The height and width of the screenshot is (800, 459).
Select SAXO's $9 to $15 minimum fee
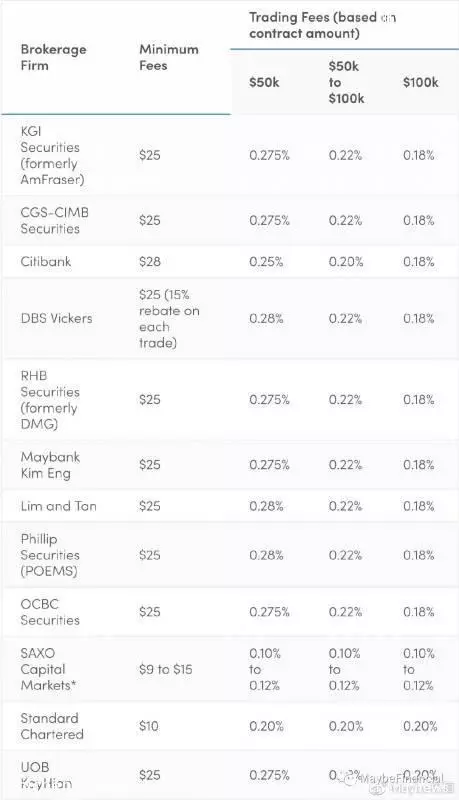(x=165, y=669)
